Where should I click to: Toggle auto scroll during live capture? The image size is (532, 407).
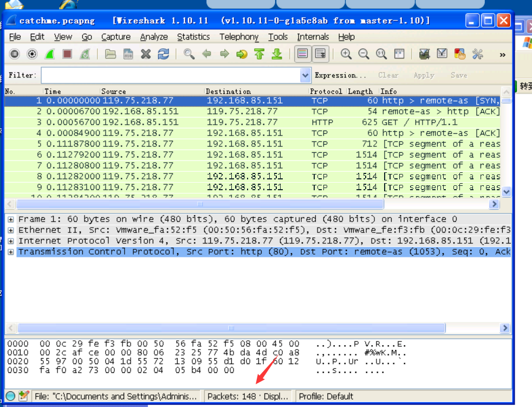pos(320,54)
